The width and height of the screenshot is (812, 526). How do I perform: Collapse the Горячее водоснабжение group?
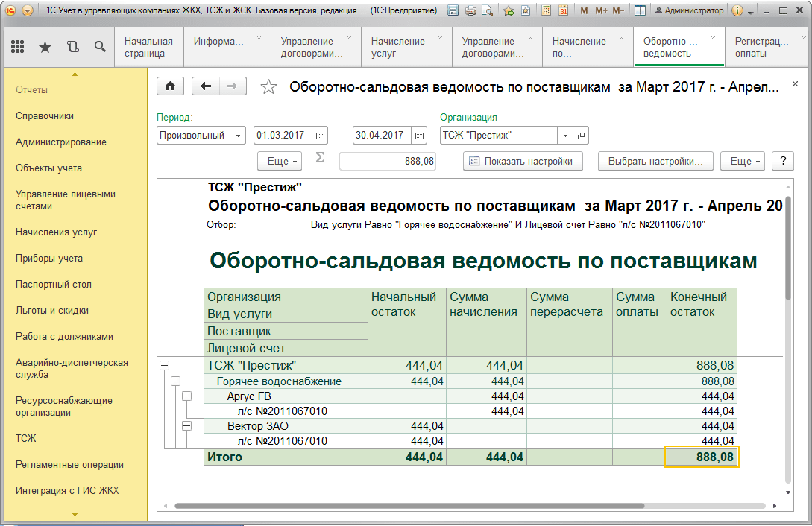175,381
